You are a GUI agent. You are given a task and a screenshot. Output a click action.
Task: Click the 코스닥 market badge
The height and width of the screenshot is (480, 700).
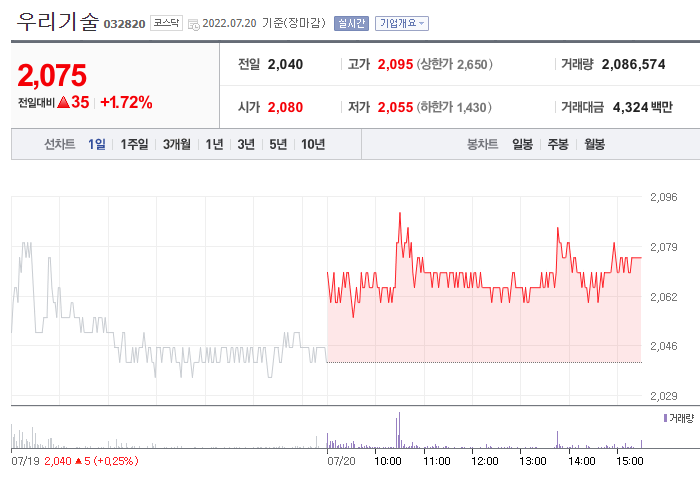167,23
